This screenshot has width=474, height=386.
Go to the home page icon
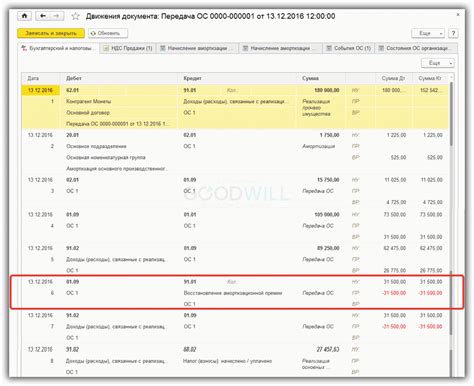(x=24, y=16)
